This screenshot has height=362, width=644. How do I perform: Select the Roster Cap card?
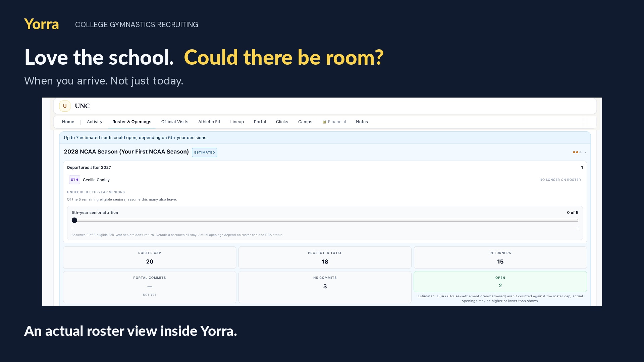pos(150,257)
